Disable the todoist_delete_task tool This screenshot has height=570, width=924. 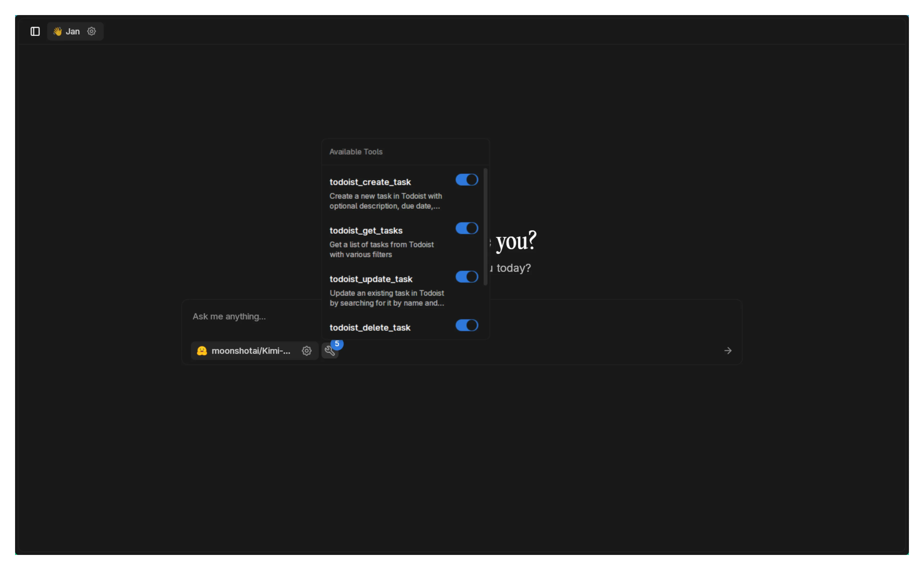466,325
